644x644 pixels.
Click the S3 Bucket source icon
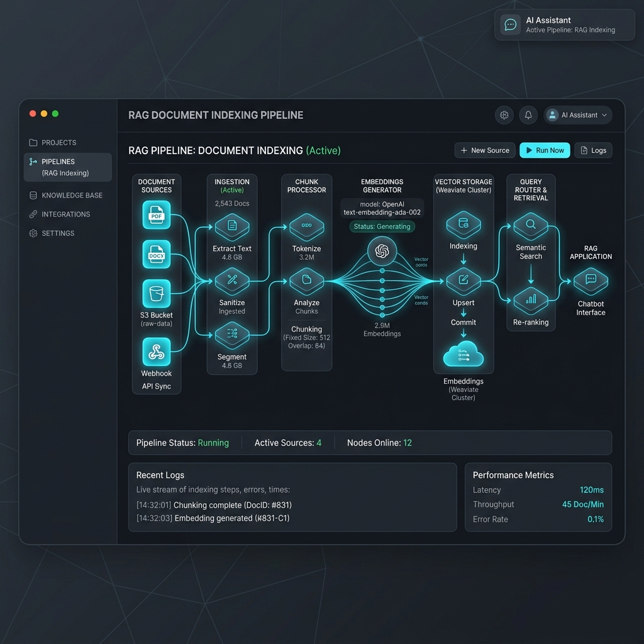157,294
